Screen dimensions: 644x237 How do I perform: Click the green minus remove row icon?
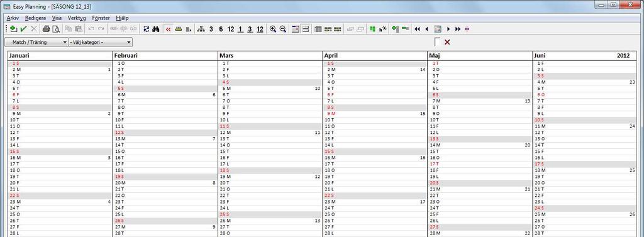(x=406, y=29)
